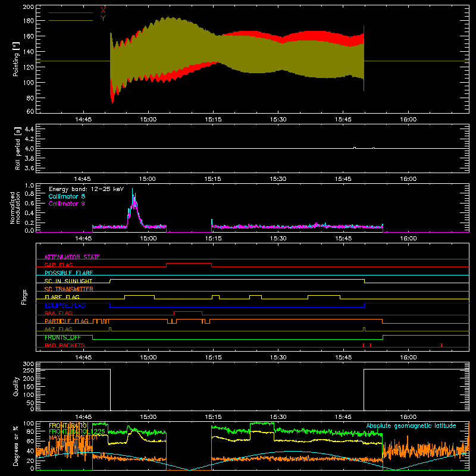Click the 14:45 time label below Pointing plot
Image resolution: width=476 pixels, height=476 pixels.
coord(83,120)
